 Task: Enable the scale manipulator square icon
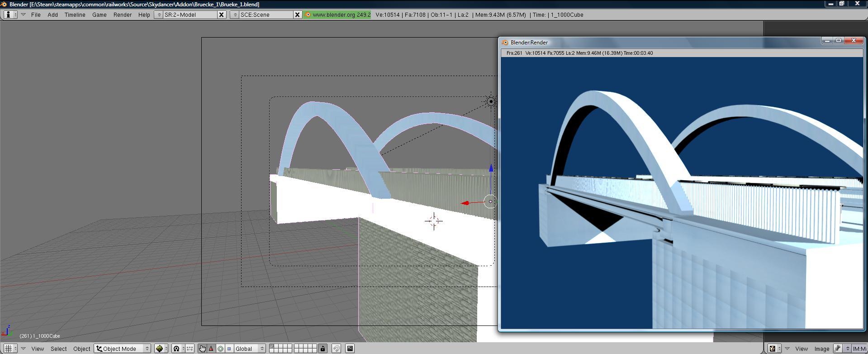click(229, 349)
